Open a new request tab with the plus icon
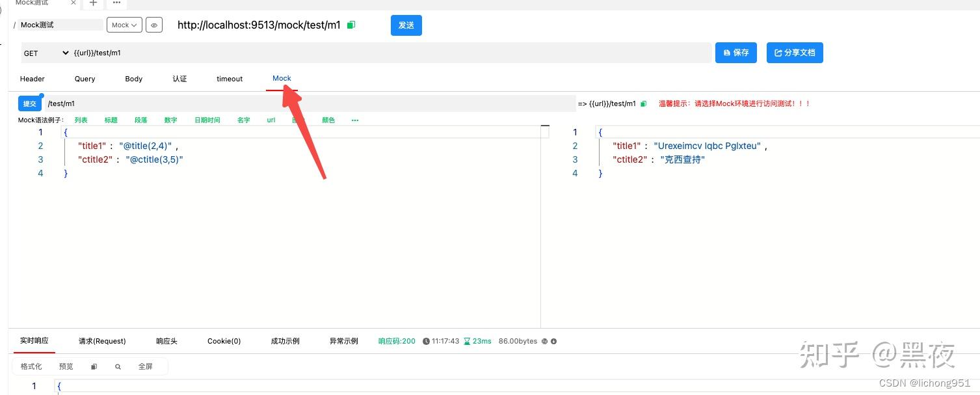This screenshot has height=395, width=980. pos(92,4)
